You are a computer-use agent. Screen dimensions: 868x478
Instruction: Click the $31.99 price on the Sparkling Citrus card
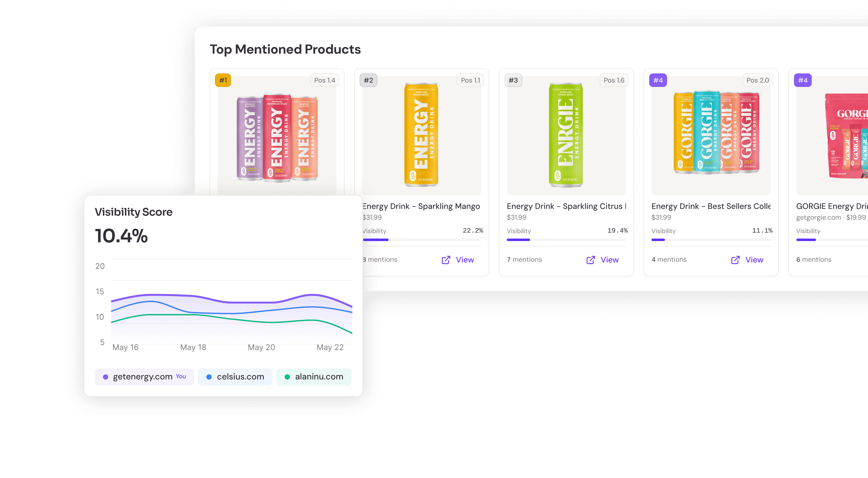click(517, 218)
